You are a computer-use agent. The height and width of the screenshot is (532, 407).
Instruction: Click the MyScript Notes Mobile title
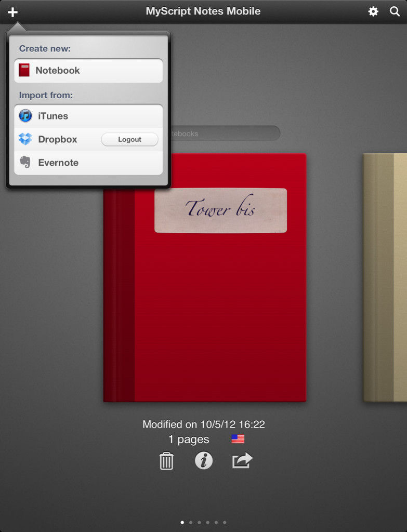pos(203,11)
